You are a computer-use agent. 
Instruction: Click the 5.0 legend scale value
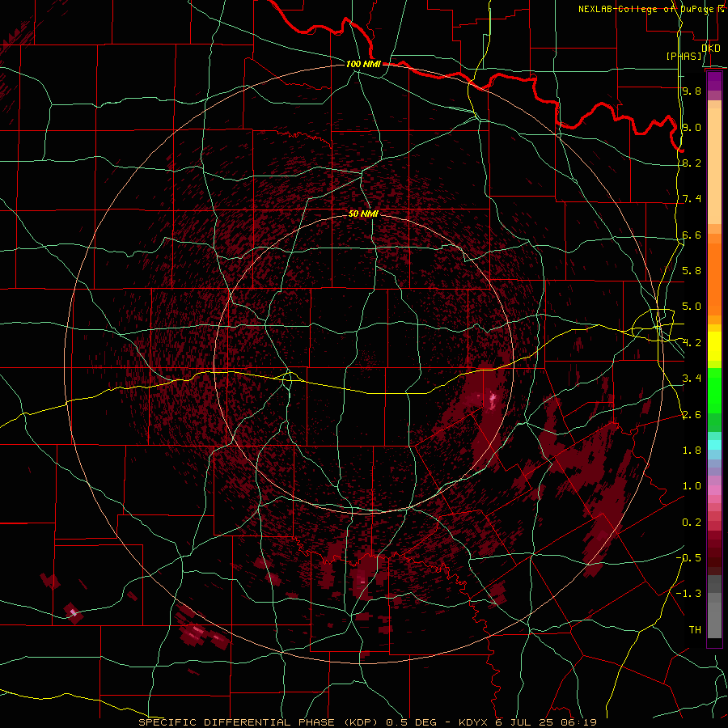692,307
